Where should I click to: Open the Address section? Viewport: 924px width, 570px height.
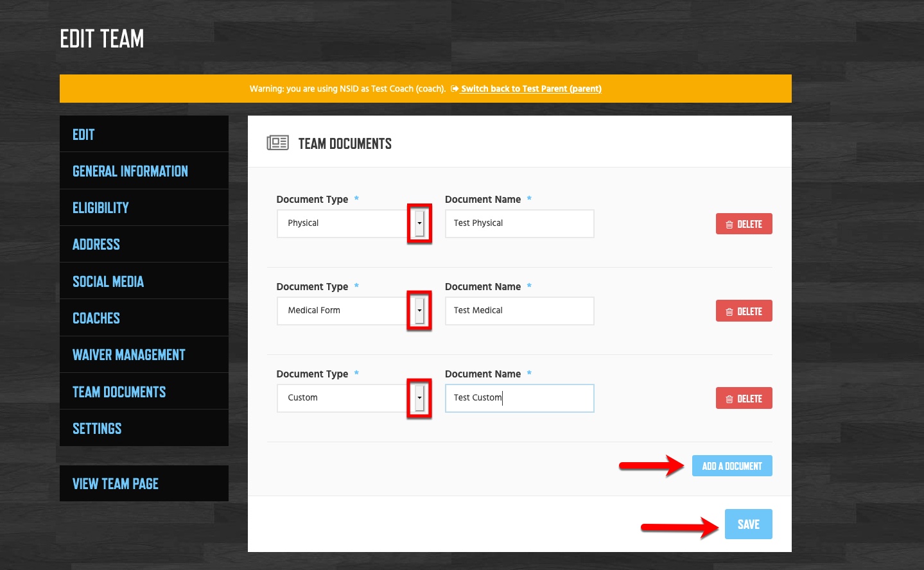pyautogui.click(x=144, y=244)
